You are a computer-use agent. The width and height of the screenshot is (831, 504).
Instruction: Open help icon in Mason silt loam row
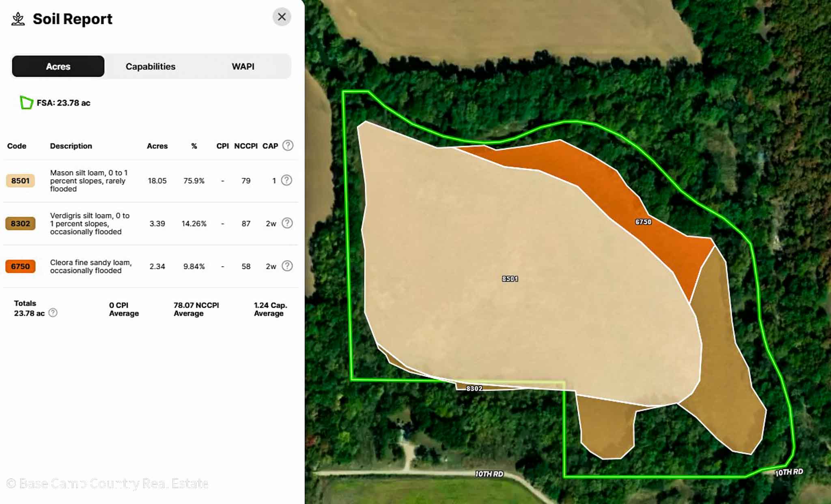point(286,180)
